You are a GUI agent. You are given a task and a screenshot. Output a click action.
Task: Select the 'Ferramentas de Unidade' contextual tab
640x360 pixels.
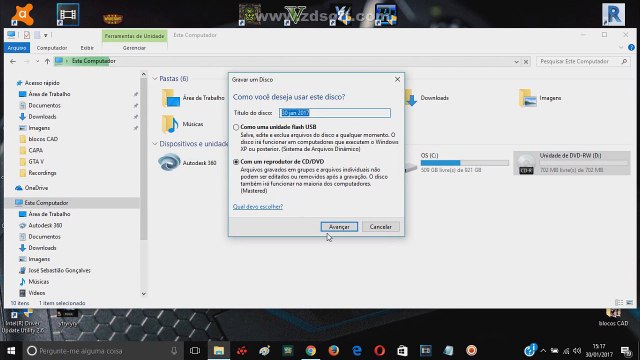(134, 36)
